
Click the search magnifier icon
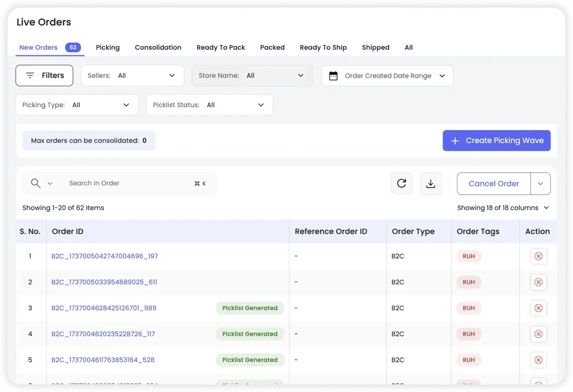pos(35,183)
